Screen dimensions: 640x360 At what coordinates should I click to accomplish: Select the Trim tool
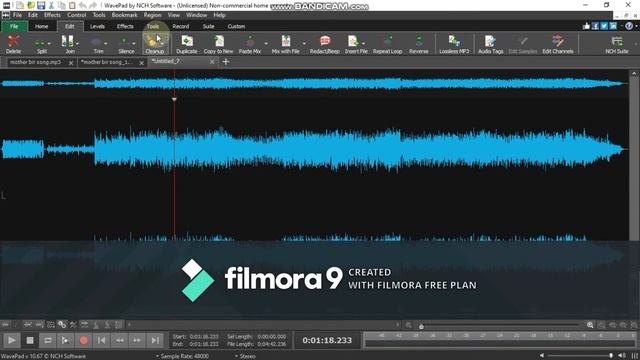tap(97, 44)
